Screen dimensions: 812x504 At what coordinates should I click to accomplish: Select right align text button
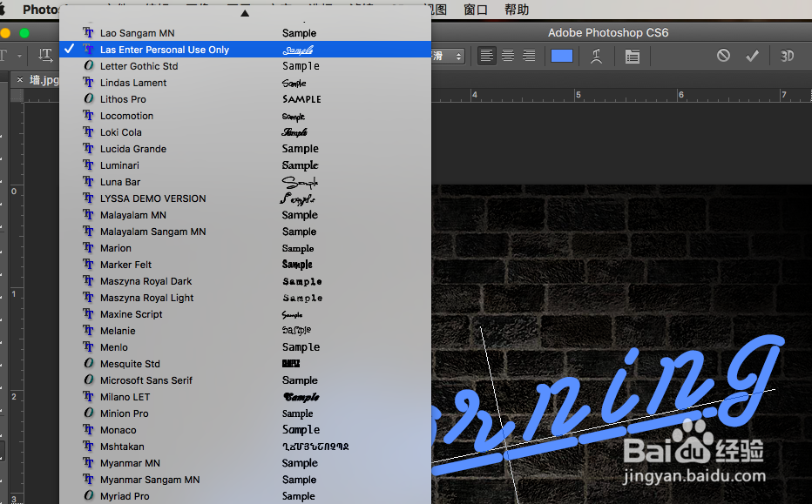tap(529, 56)
